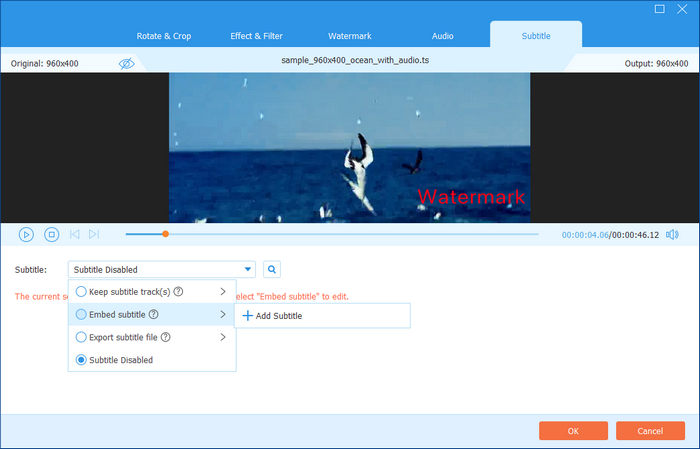Jump to previous frame icon

[75, 234]
